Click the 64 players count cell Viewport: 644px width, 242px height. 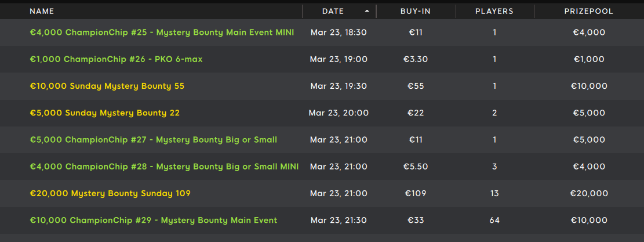click(494, 220)
